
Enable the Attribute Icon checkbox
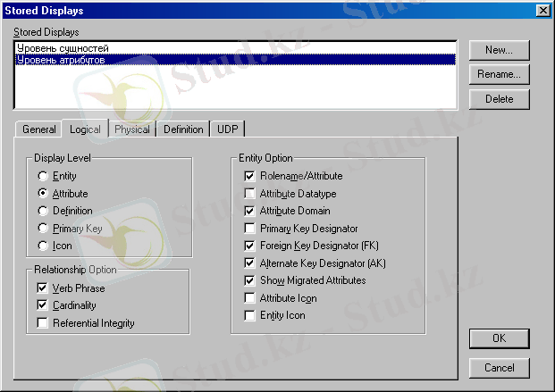pos(249,297)
